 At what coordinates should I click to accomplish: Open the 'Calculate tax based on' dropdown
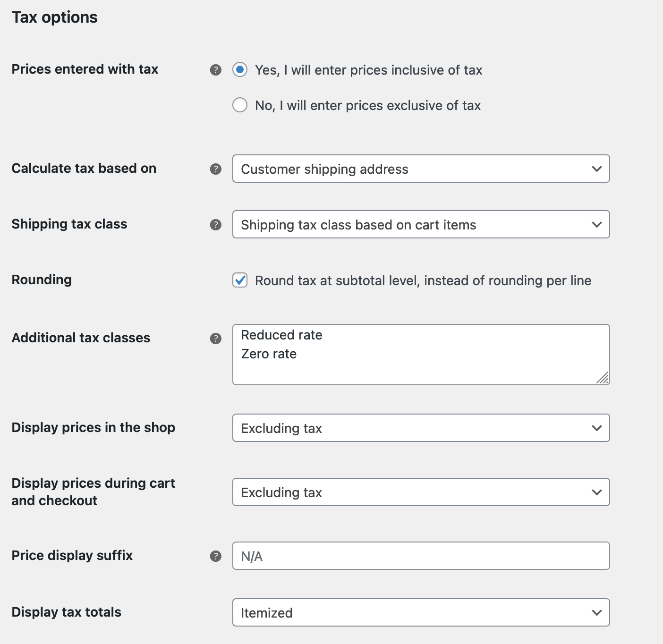[420, 169]
